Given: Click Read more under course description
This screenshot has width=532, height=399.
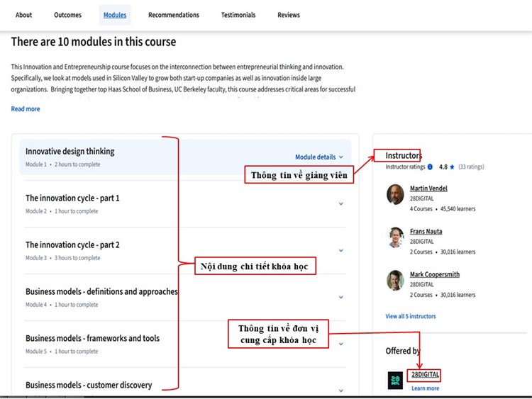Looking at the screenshot, I should (x=26, y=109).
